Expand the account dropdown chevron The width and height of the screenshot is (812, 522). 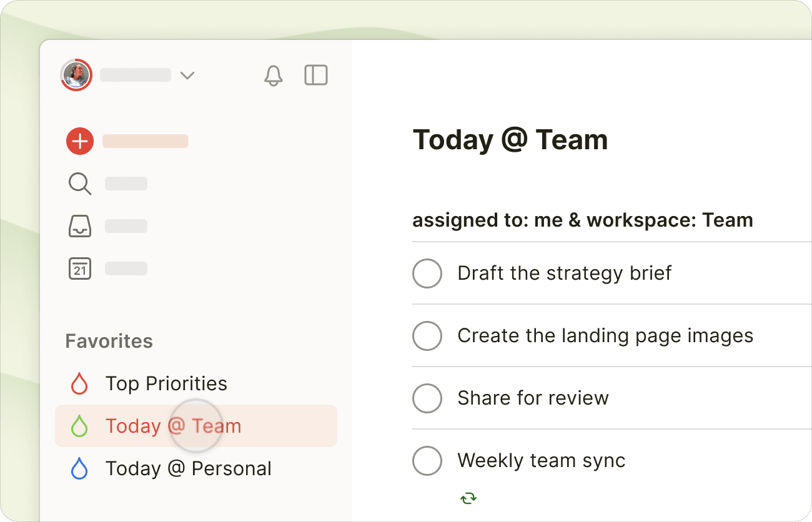pos(187,76)
